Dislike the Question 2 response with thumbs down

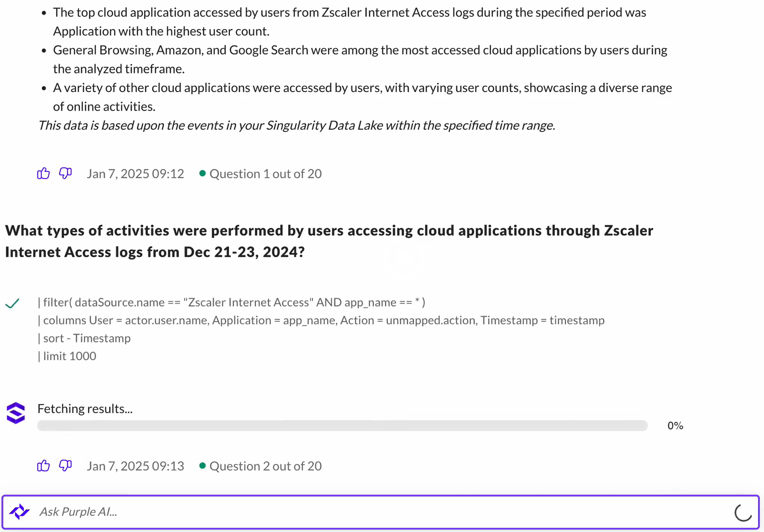[65, 466]
